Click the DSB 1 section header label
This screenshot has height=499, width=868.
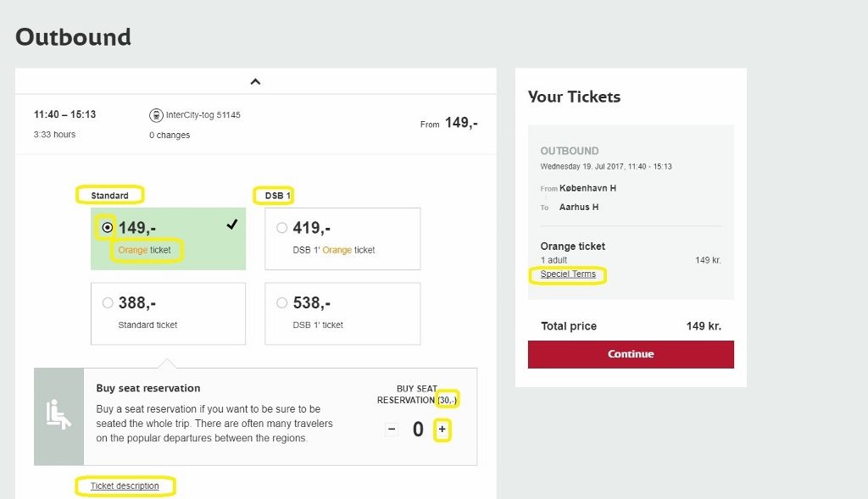[x=273, y=195]
